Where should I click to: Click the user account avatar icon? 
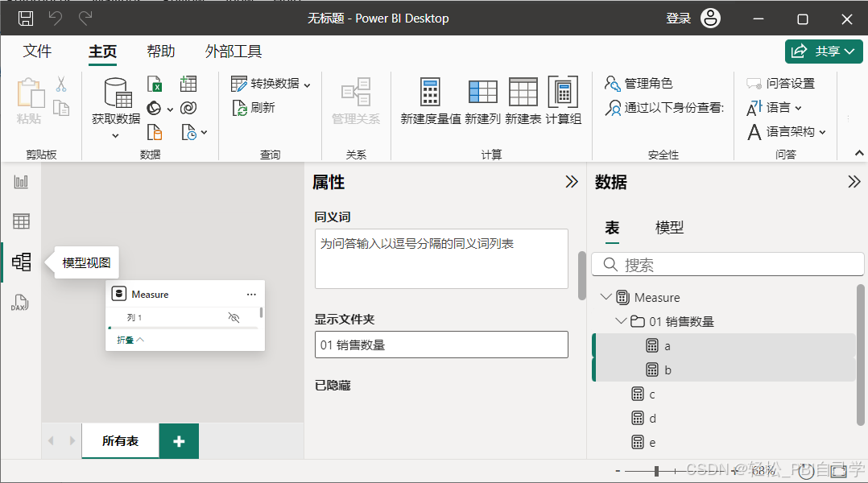710,19
